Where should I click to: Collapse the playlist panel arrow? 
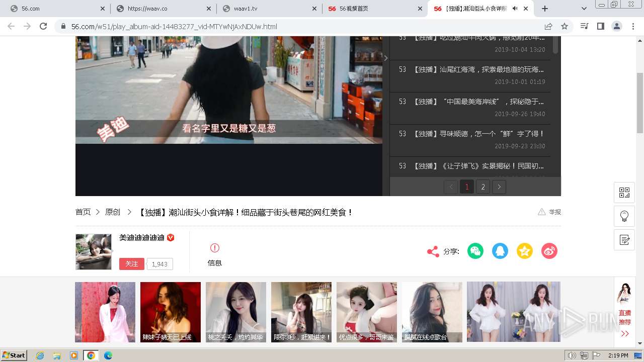pos(386,58)
